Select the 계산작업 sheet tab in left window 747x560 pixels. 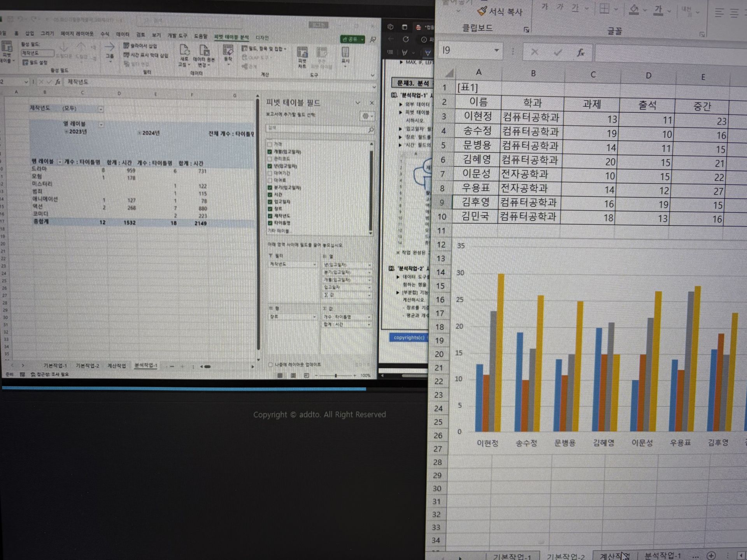(x=117, y=366)
